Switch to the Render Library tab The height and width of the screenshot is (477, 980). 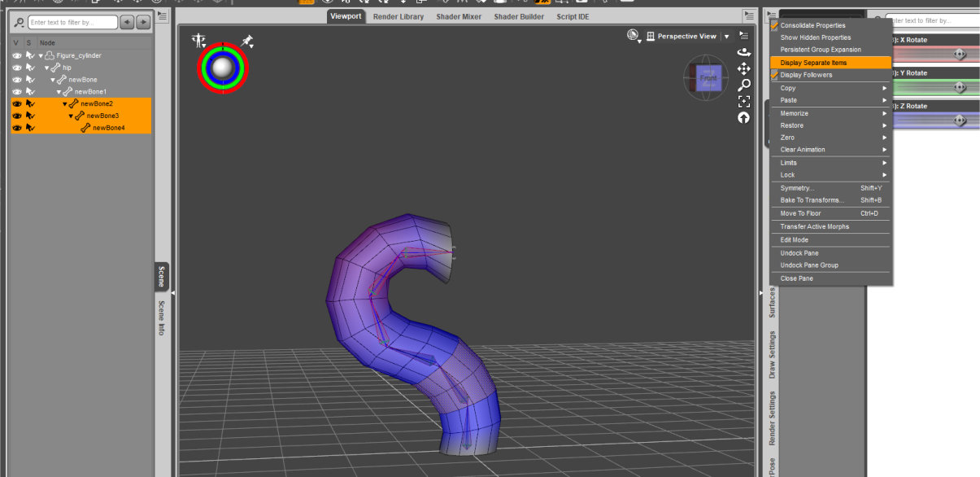[398, 16]
